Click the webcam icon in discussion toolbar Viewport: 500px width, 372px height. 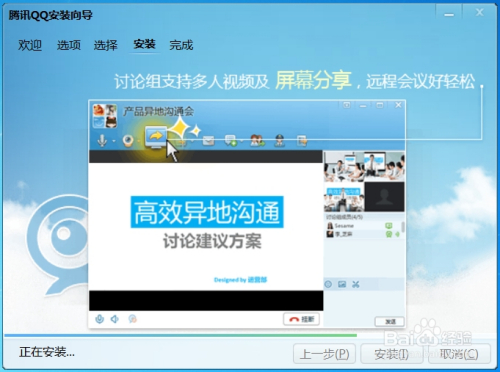[x=128, y=141]
